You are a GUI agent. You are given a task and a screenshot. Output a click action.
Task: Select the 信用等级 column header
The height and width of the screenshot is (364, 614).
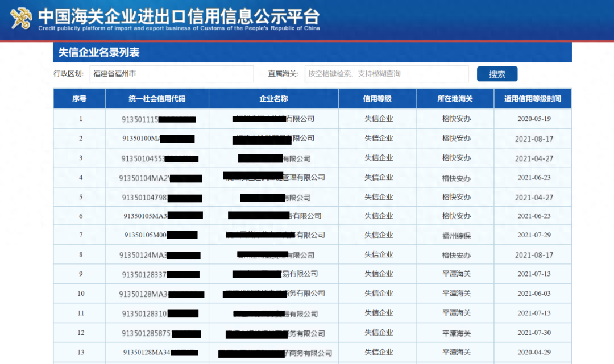tap(377, 99)
